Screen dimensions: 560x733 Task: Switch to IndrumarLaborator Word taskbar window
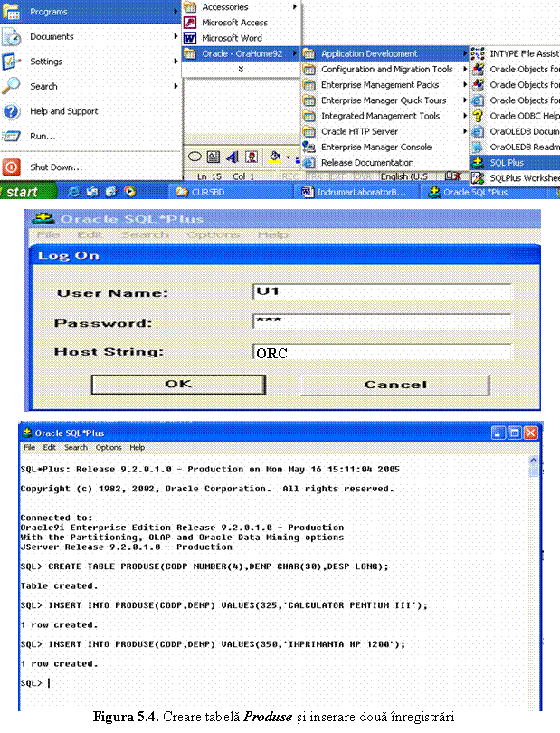(x=356, y=192)
